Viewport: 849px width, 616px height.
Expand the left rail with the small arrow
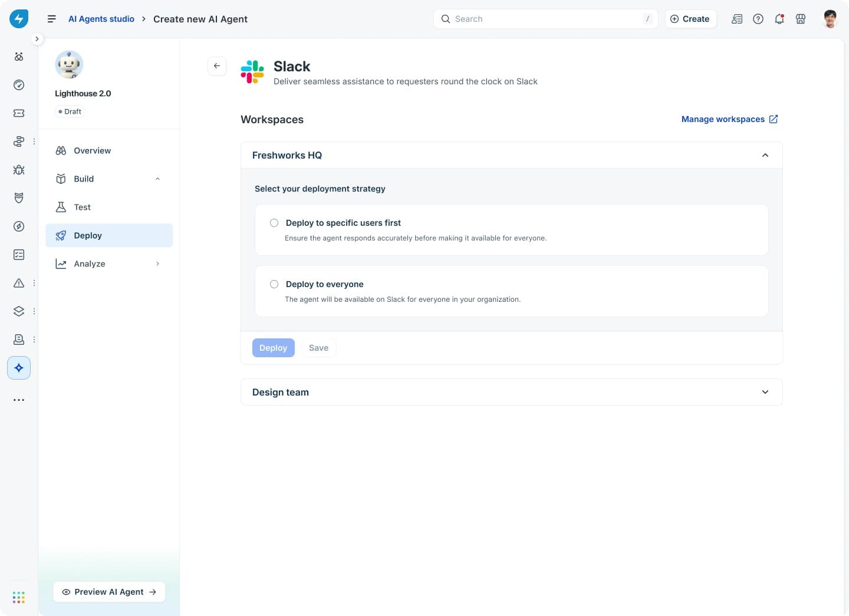37,39
